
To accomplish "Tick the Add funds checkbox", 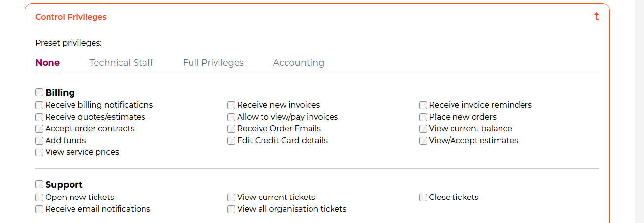I will (39, 140).
